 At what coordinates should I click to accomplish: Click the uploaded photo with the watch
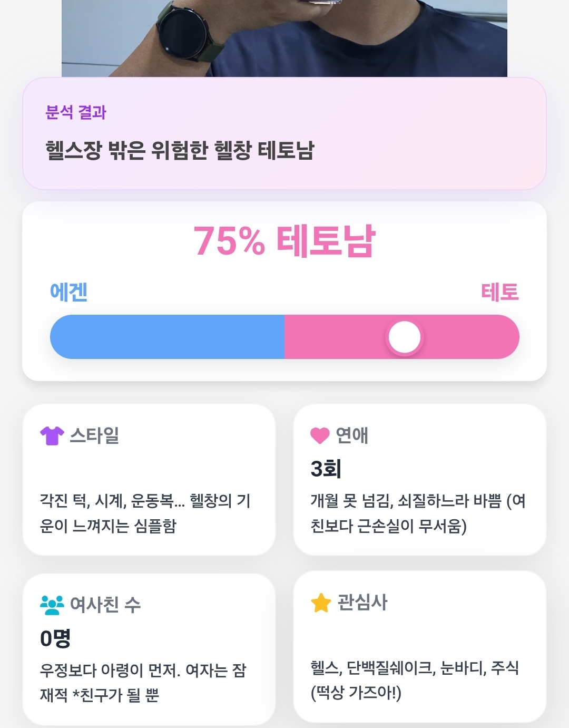click(284, 38)
